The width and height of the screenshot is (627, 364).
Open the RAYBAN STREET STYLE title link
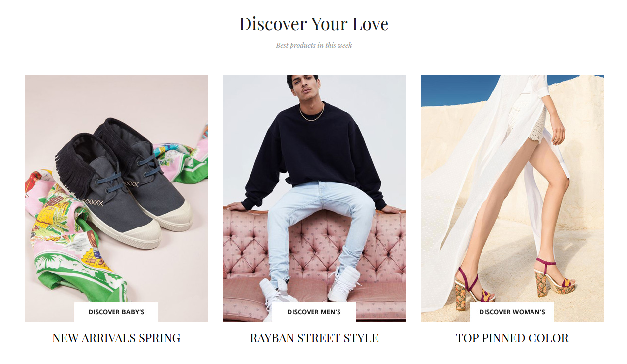click(x=314, y=338)
